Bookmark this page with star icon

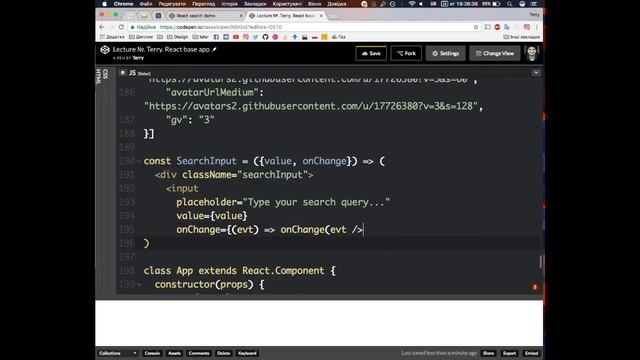476,27
